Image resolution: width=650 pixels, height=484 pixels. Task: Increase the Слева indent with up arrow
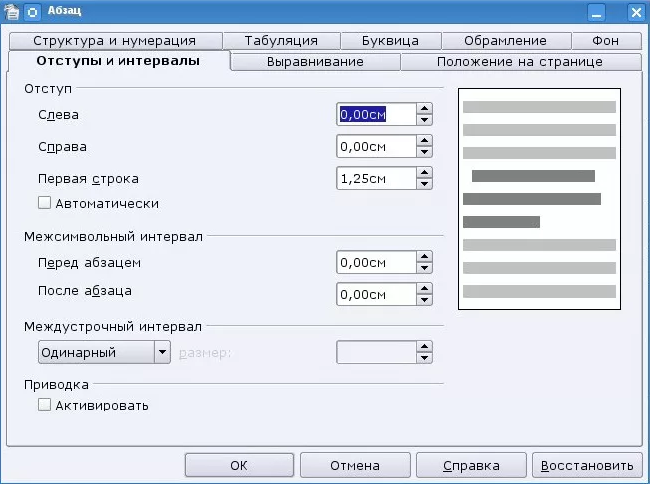click(425, 108)
